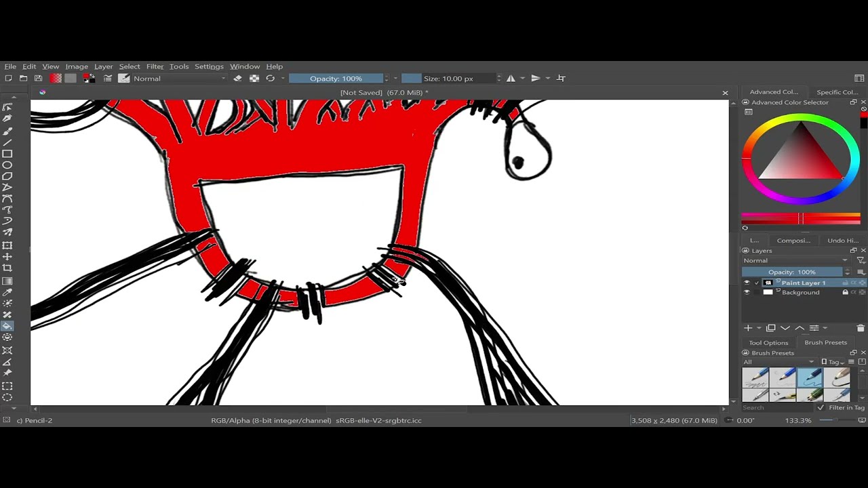Create a new document from the toolbar
This screenshot has height=488, width=868.
[8, 79]
